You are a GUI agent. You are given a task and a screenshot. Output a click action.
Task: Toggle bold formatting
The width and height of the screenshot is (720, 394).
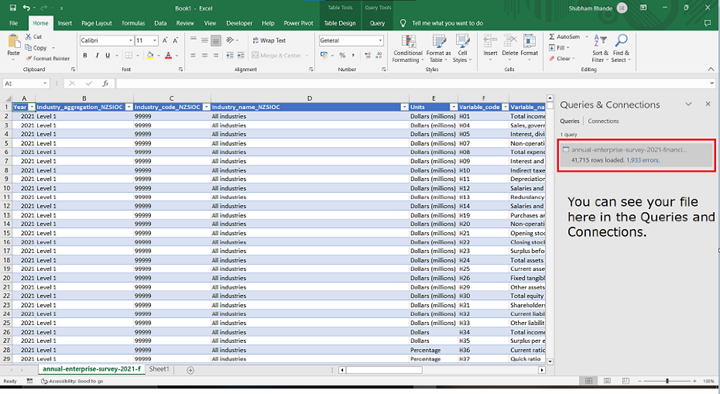coord(85,56)
